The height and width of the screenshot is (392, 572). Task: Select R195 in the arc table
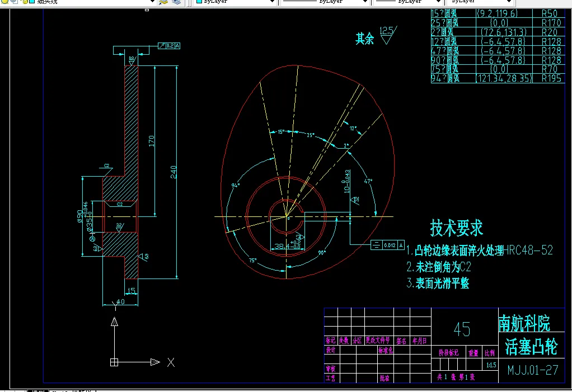tap(551, 78)
